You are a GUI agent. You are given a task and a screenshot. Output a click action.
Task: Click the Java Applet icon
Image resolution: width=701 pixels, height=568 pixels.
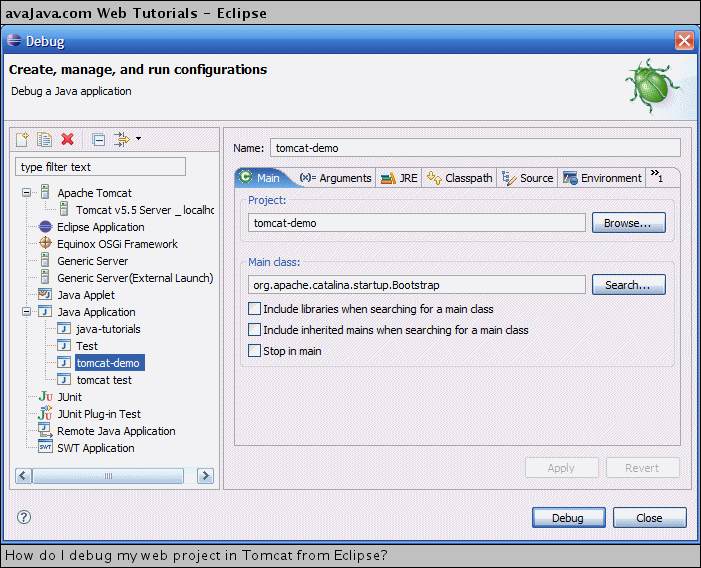[45, 295]
